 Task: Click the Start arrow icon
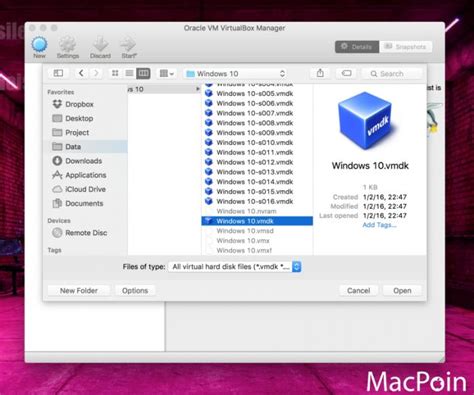pos(128,45)
